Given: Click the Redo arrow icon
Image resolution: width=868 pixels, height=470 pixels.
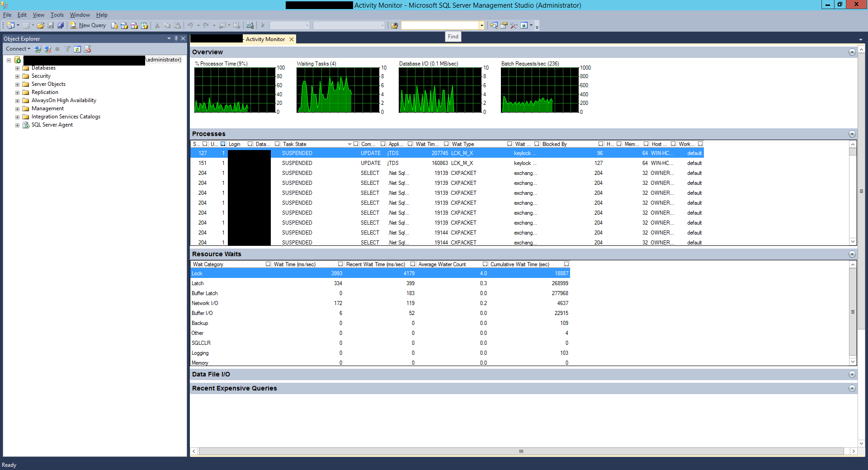Looking at the screenshot, I should tap(206, 25).
